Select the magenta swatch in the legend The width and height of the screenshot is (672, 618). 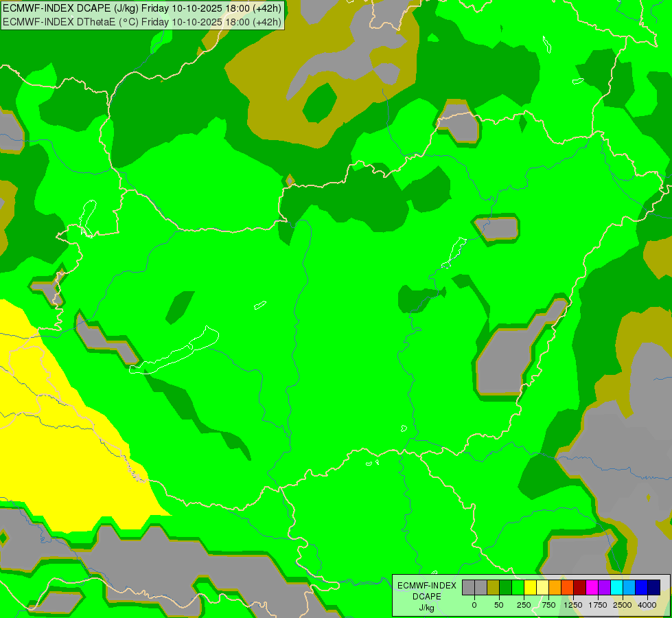[592, 587]
